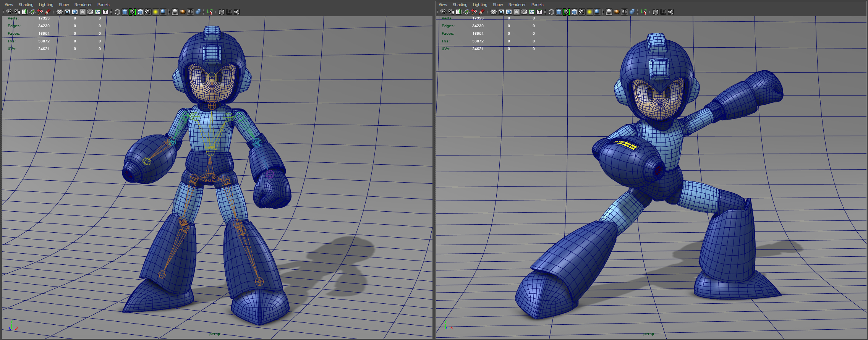868x340 pixels.
Task: Click Select Camera icon in left viewport toolbar
Action: coord(10,12)
